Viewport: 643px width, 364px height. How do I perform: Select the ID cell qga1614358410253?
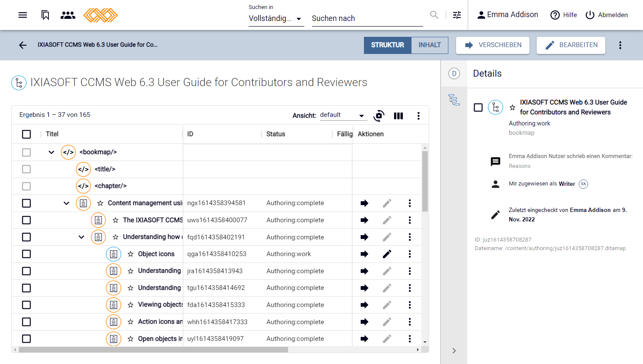[x=217, y=254]
